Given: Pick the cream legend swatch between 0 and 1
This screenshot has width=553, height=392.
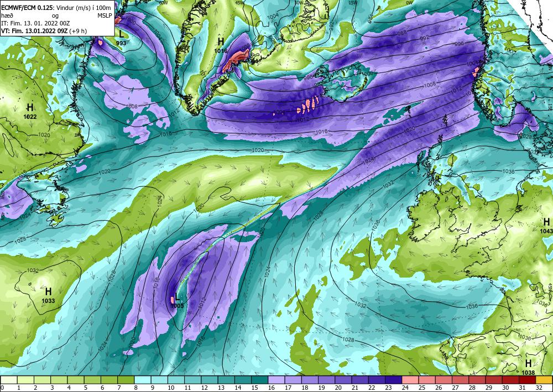Looking at the screenshot, I should [8, 380].
